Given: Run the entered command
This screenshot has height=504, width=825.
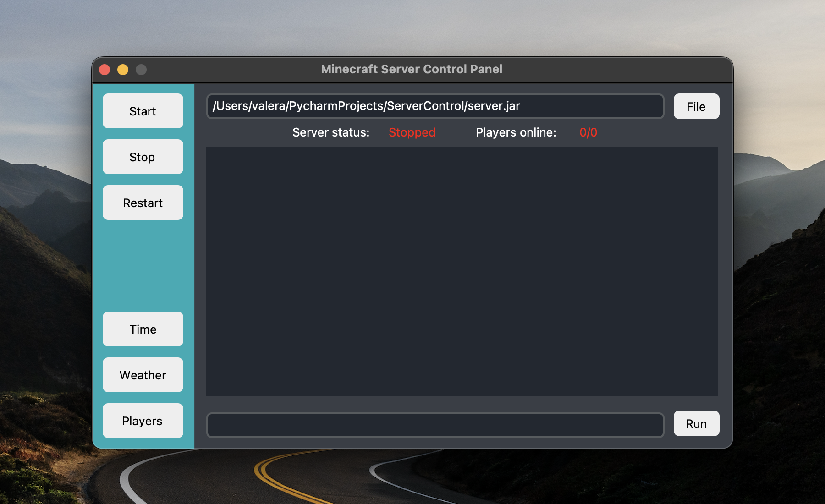Looking at the screenshot, I should [x=696, y=423].
